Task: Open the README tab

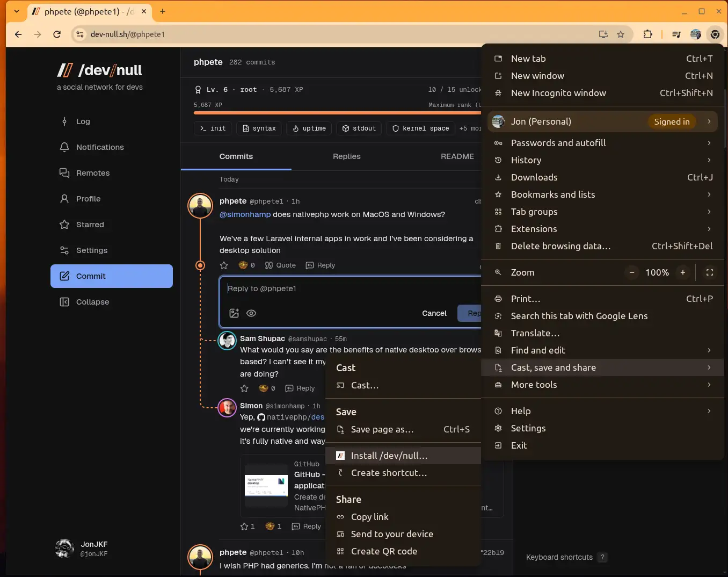Action: tap(457, 156)
